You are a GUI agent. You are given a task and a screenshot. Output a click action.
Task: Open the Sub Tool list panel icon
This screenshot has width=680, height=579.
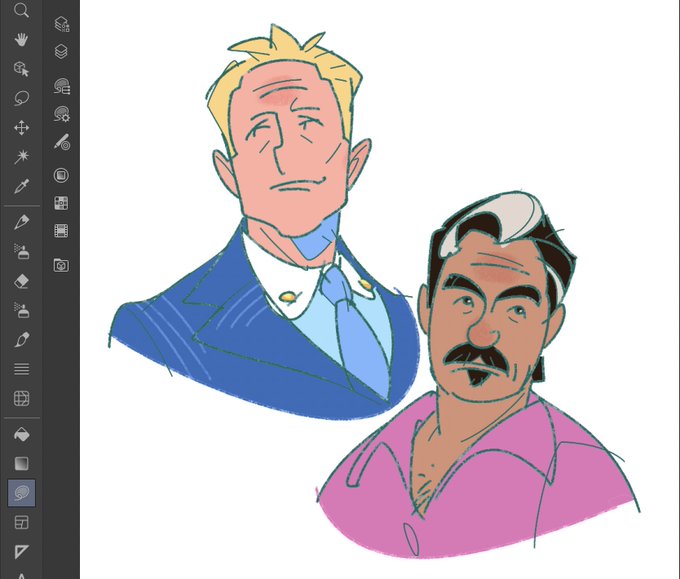pos(62,86)
